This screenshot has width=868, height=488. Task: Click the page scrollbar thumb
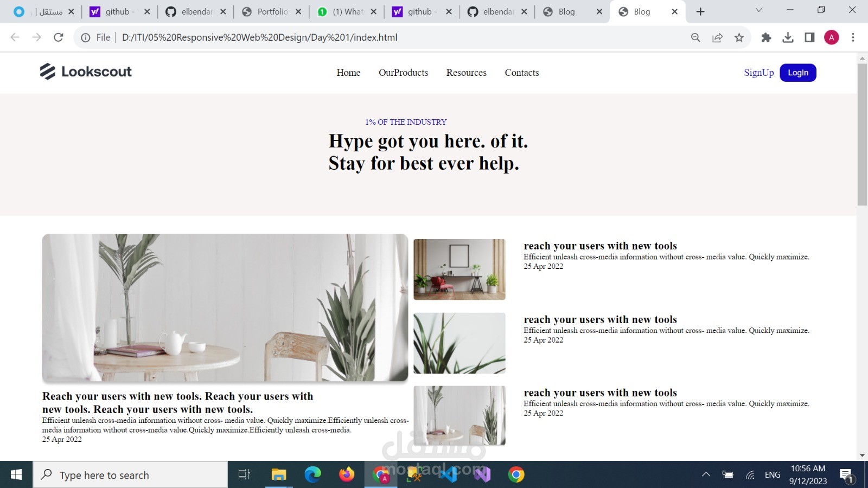tap(862, 134)
